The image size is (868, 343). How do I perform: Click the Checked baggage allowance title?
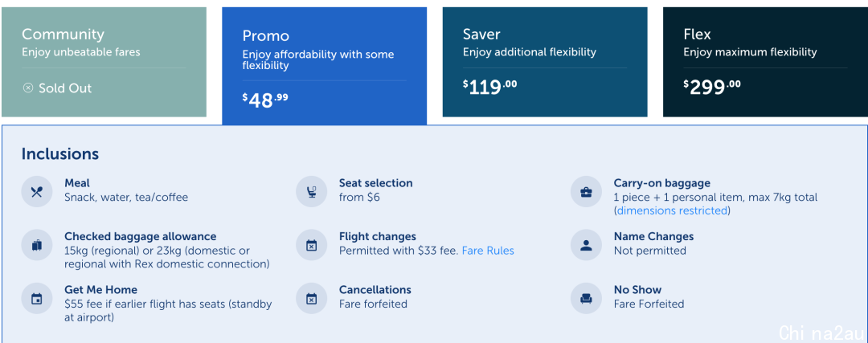click(x=140, y=236)
